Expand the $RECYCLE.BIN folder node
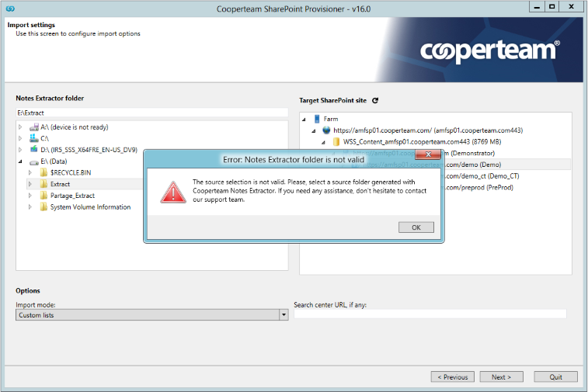588x392 pixels. tap(30, 172)
